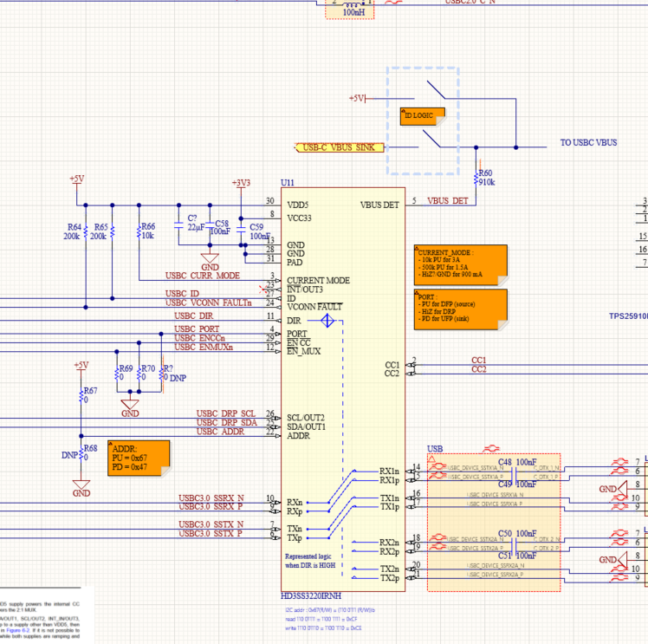The image size is (648, 644).
Task: Click the U11 designator text
Action: [x=288, y=183]
